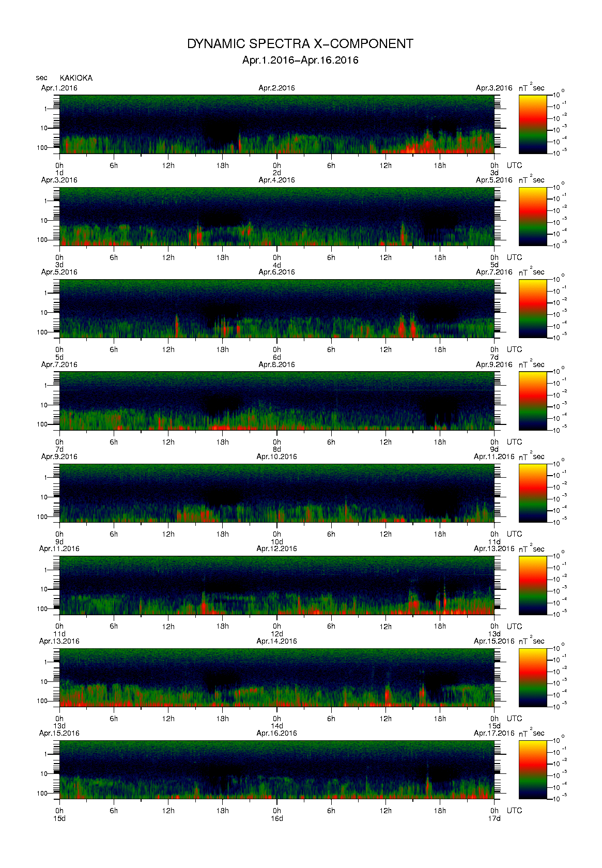
Task: Click the Apr.16.2016 date label
Action: pyautogui.click(x=277, y=733)
